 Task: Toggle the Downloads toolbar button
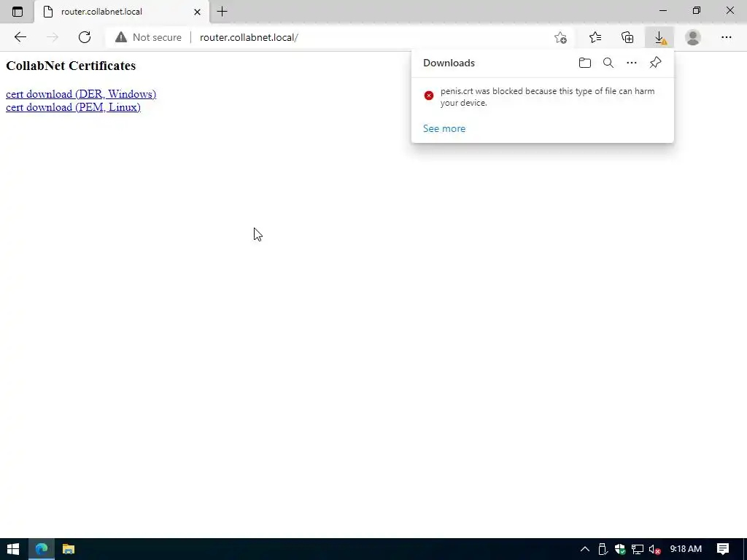point(659,37)
